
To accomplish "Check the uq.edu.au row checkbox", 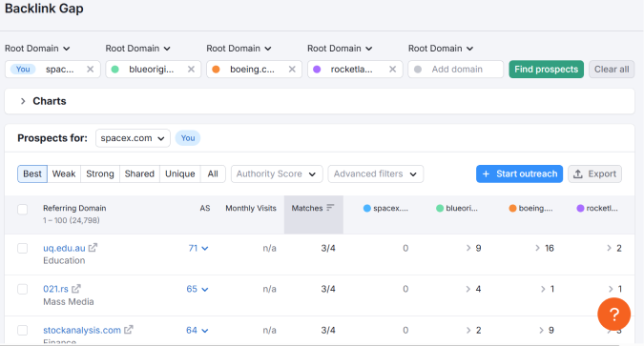I will pos(23,249).
